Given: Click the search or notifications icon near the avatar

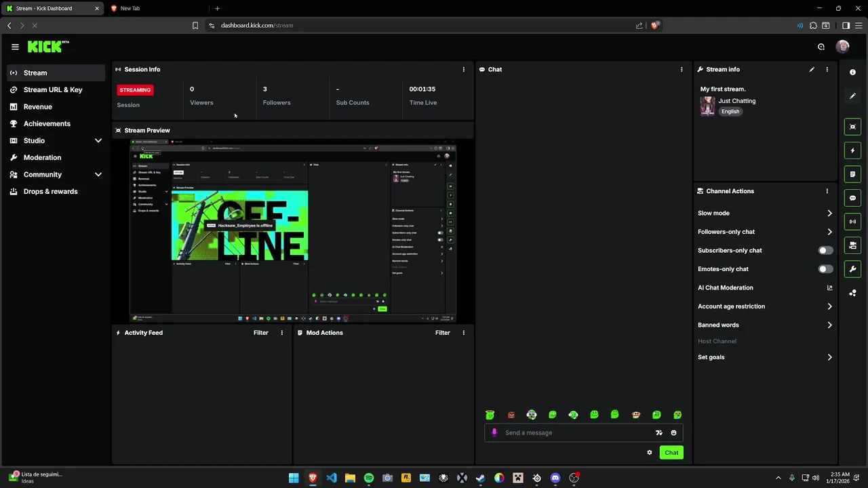Looking at the screenshot, I should (821, 47).
